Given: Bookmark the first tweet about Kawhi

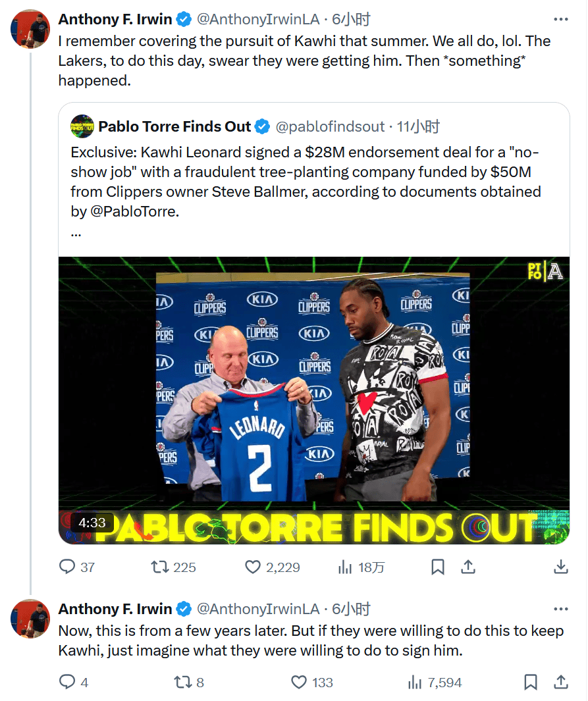Looking at the screenshot, I should pyautogui.click(x=438, y=567).
